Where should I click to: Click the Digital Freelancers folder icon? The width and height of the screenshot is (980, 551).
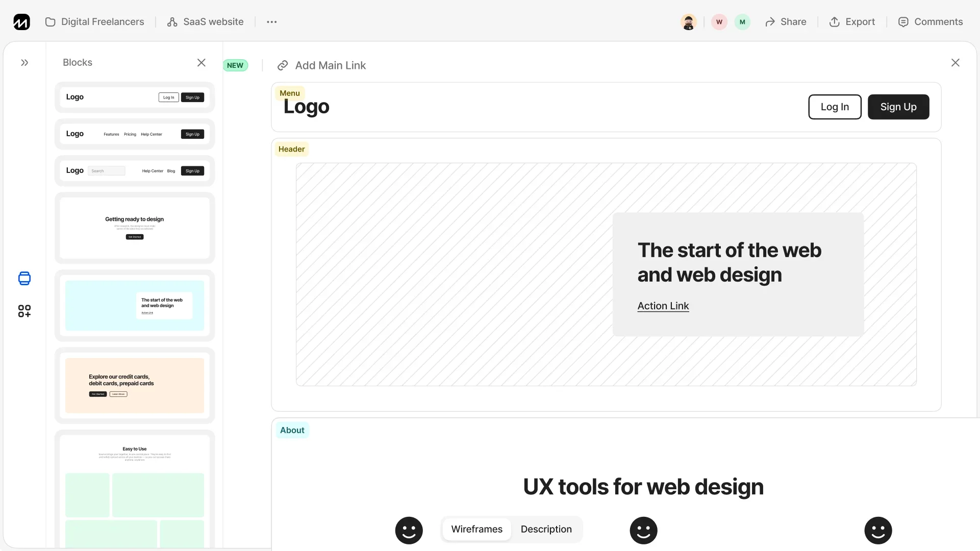coord(50,22)
